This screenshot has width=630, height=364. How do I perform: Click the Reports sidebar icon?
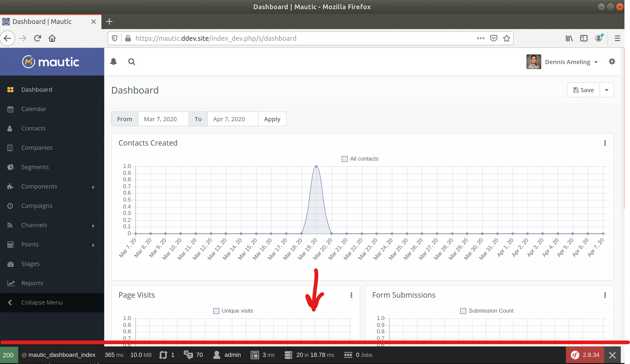coord(11,283)
